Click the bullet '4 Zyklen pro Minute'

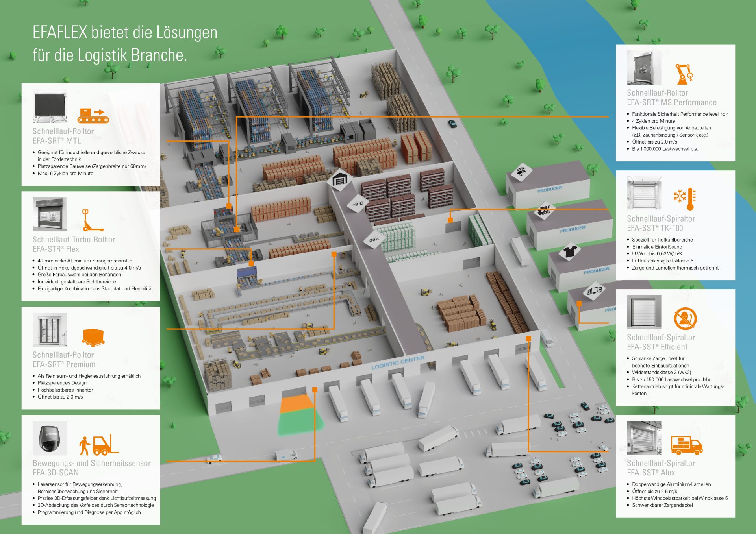click(654, 121)
